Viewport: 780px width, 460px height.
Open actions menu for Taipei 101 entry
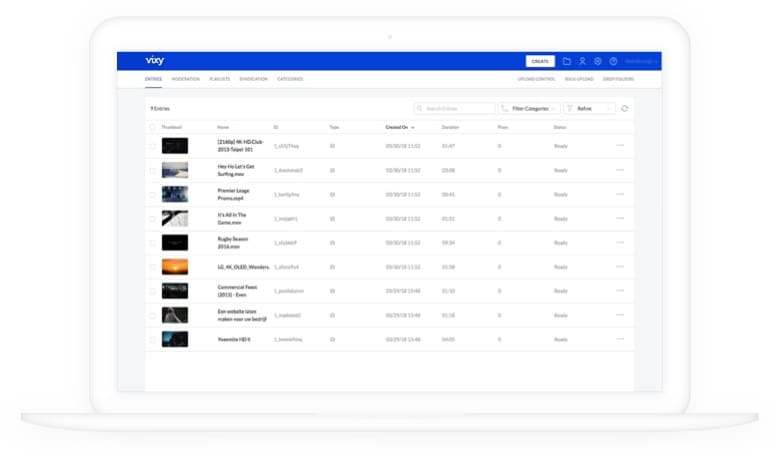coord(620,146)
